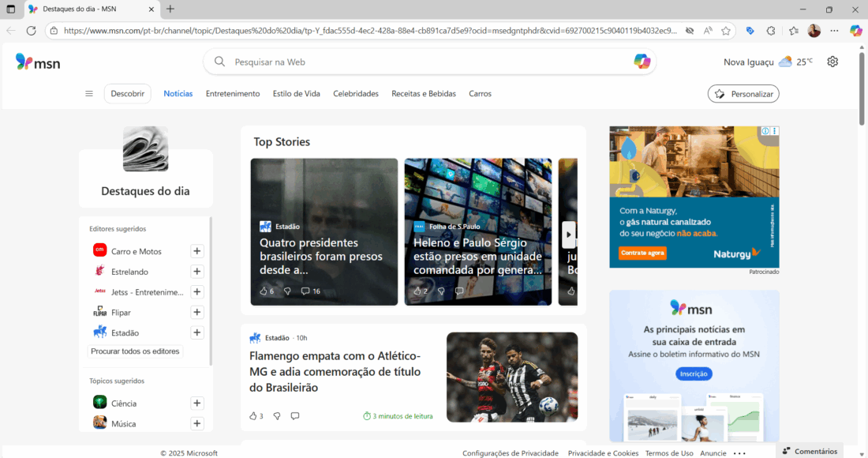This screenshot has height=458, width=868.
Task: Open comments on the Flamengo article
Action: 295,415
